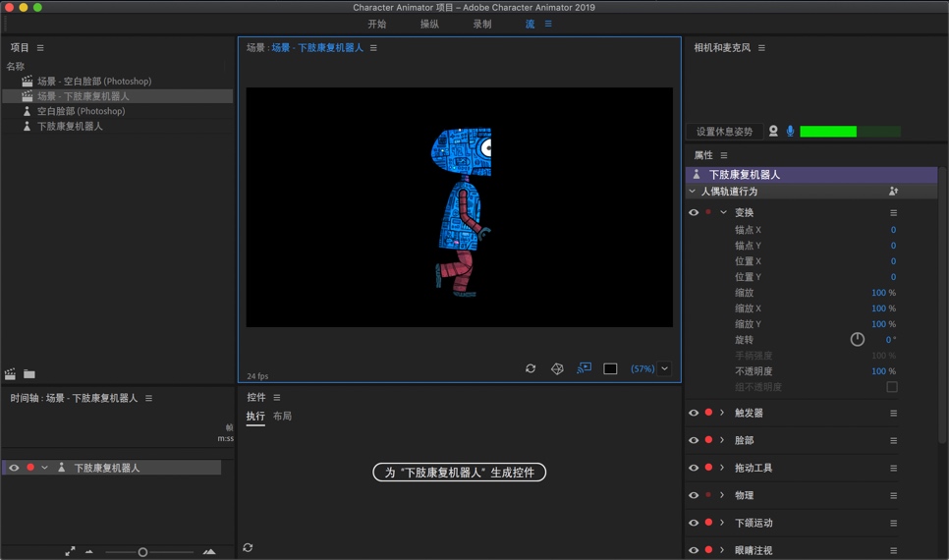Arm the 下颌运动 behavior record dot

click(x=708, y=523)
